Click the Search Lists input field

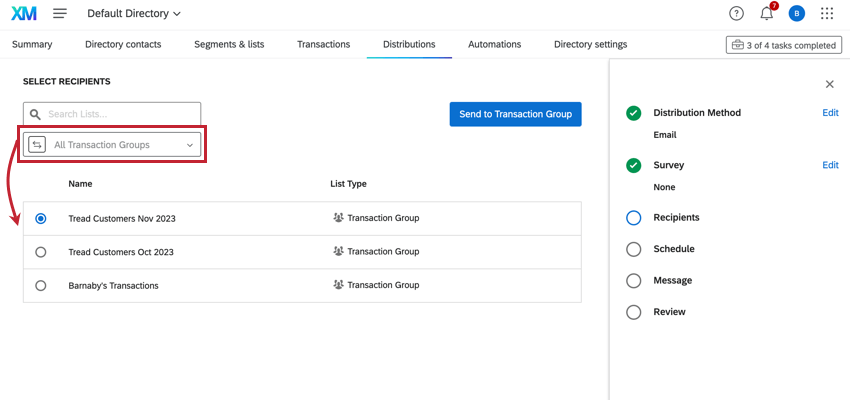(x=120, y=114)
